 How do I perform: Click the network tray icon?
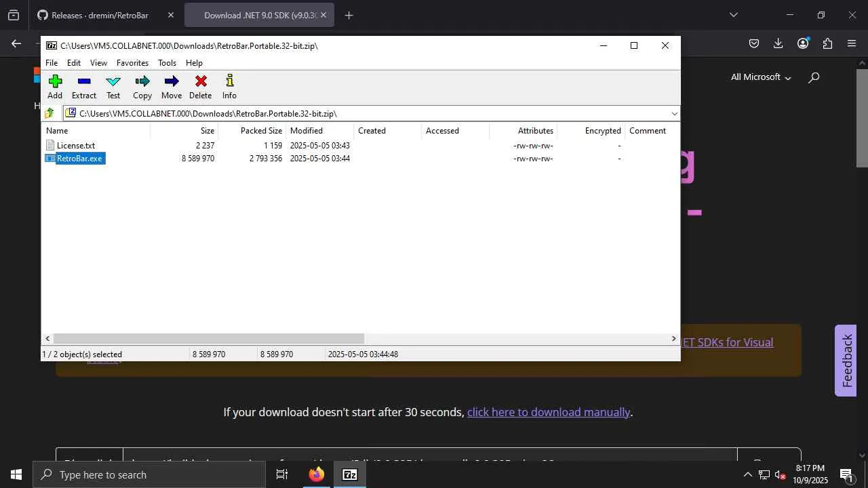pos(764,474)
